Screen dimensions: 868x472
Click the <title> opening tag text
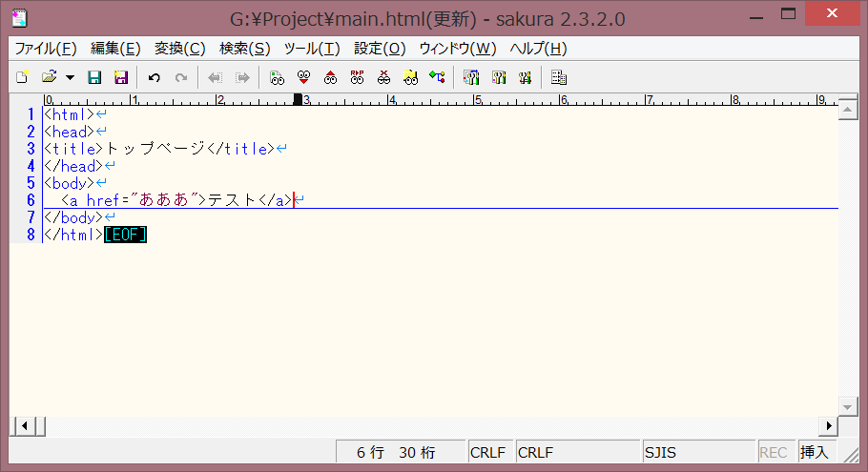[73, 149]
